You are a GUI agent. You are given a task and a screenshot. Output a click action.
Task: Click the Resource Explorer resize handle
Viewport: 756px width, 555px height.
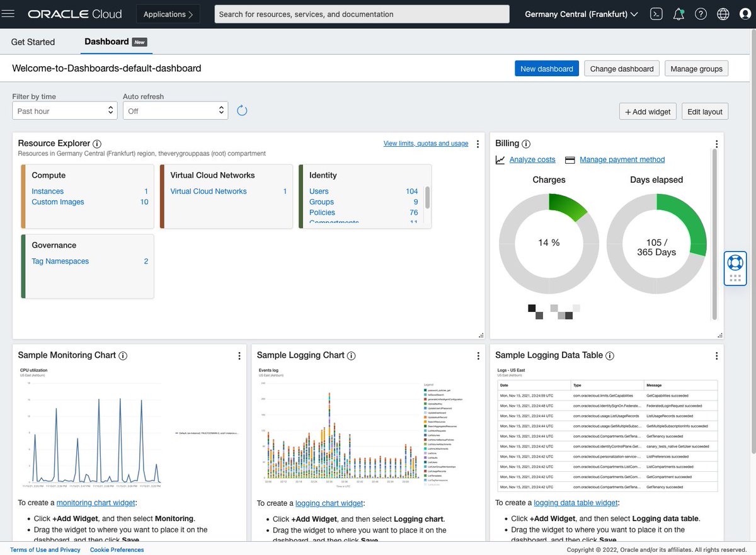pyautogui.click(x=481, y=335)
